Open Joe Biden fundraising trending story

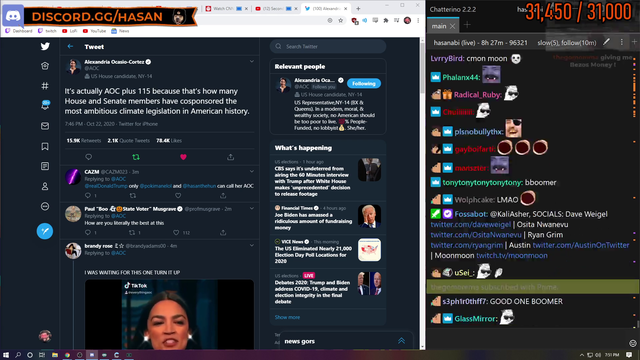click(328, 218)
